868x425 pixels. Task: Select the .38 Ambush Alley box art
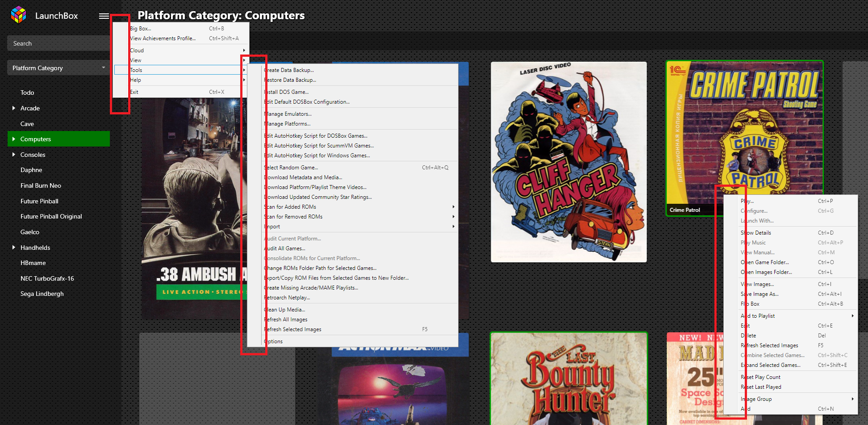[194, 208]
